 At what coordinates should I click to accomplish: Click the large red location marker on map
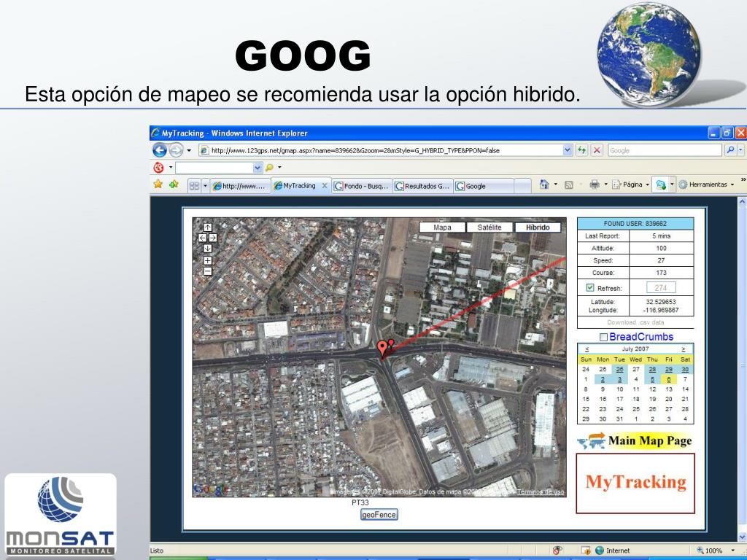pyautogui.click(x=382, y=349)
